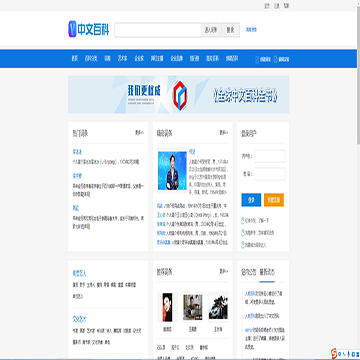
Task: Open the 百科分类 navigation bar item
Action: pyautogui.click(x=91, y=59)
